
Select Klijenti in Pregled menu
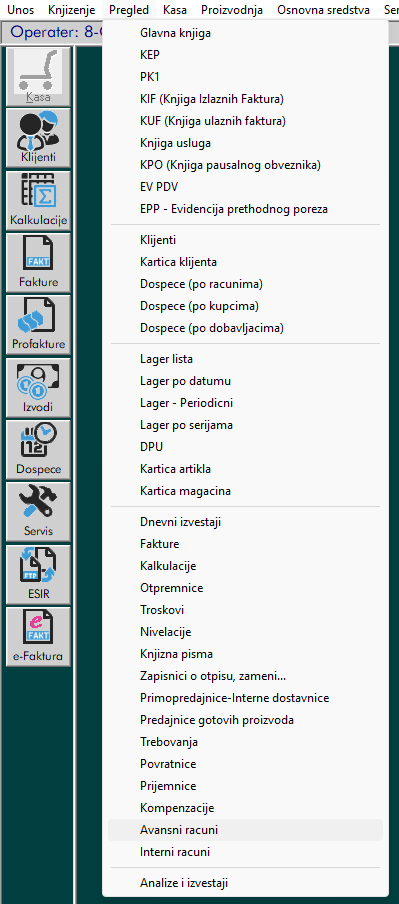tap(245, 240)
